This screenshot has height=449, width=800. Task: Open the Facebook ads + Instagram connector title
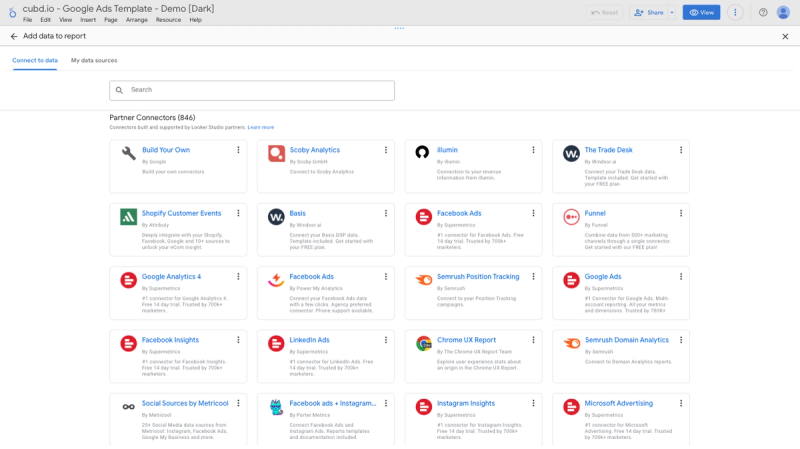coord(333,403)
